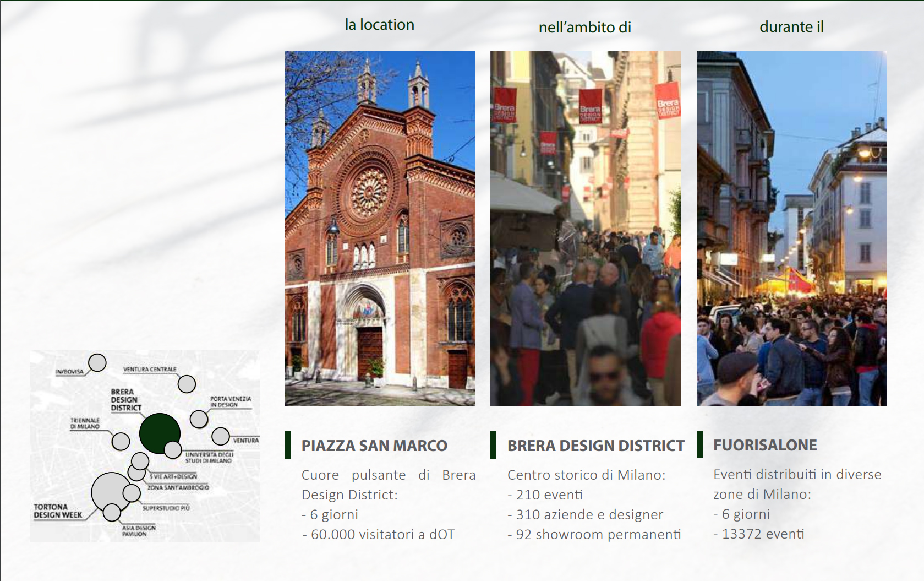Click the 'Cuore pulsante di Brera' line
The height and width of the screenshot is (581, 924).
pyautogui.click(x=389, y=475)
